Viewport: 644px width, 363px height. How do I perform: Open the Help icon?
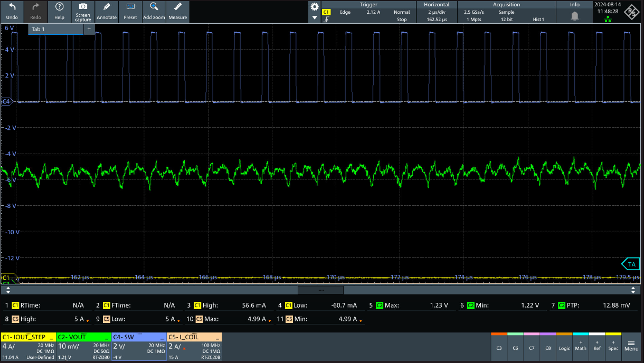59,11
